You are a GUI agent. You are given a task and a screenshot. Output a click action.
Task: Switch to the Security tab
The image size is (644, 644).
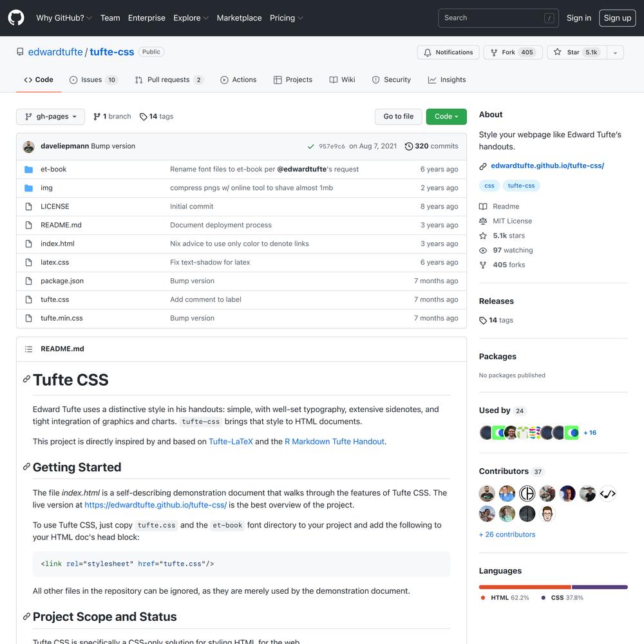click(391, 80)
